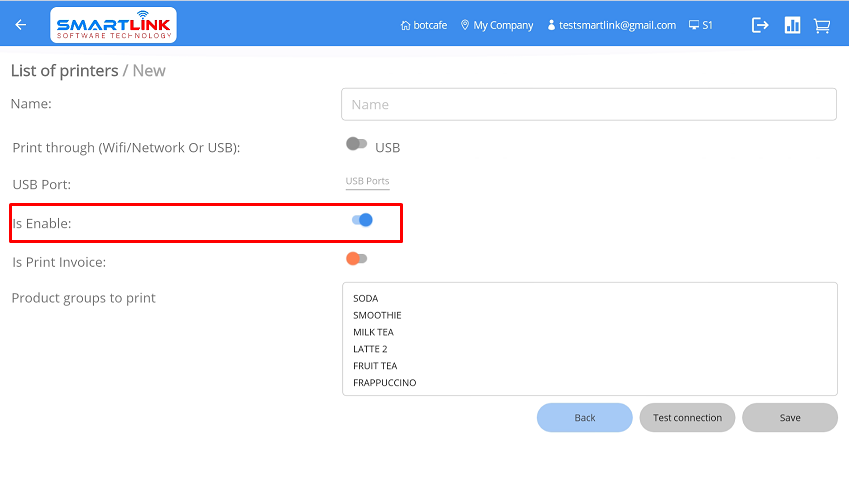Click the S1 monitor station icon
Screen dimensions: 849x495
(x=694, y=25)
